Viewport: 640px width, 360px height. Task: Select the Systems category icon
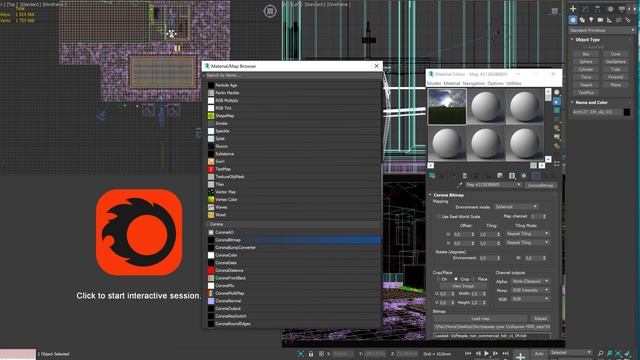[628, 20]
